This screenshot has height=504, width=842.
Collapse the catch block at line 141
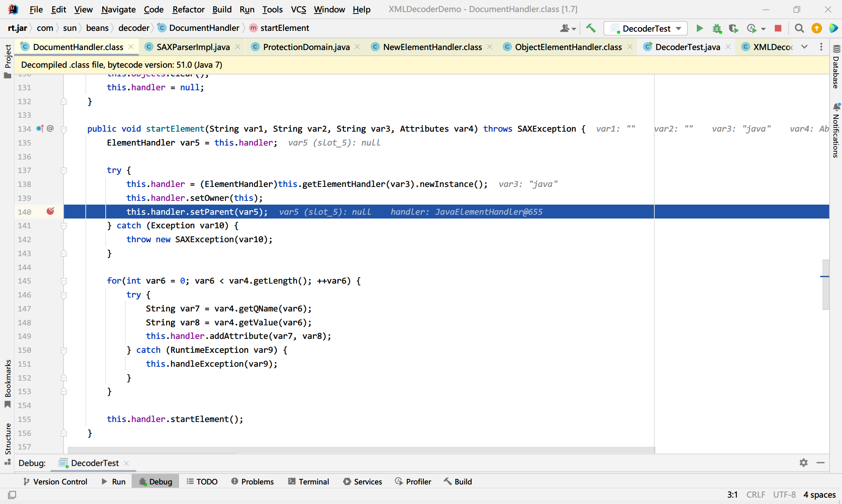tap(64, 226)
